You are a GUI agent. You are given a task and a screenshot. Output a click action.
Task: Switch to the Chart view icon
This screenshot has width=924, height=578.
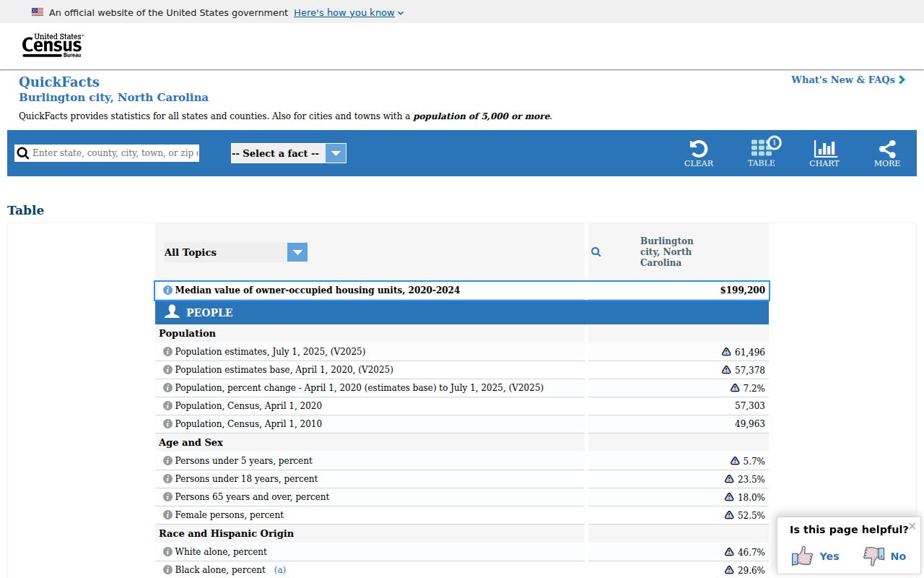click(x=824, y=153)
